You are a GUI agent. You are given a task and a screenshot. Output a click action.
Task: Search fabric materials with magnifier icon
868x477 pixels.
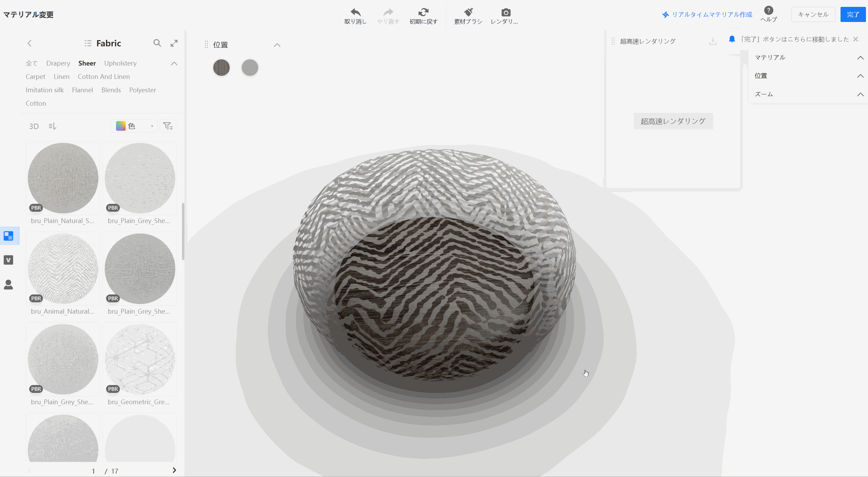click(x=157, y=43)
